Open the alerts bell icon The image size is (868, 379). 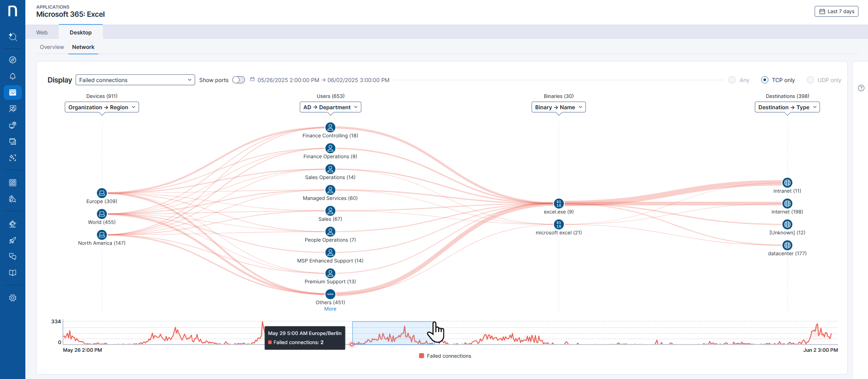click(13, 76)
